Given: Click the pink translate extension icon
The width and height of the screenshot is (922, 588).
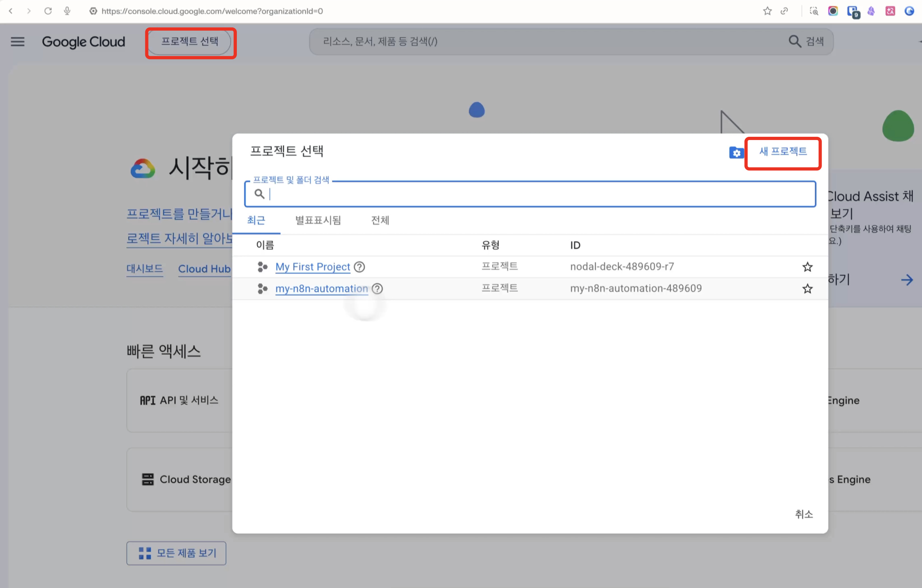Looking at the screenshot, I should tap(890, 11).
